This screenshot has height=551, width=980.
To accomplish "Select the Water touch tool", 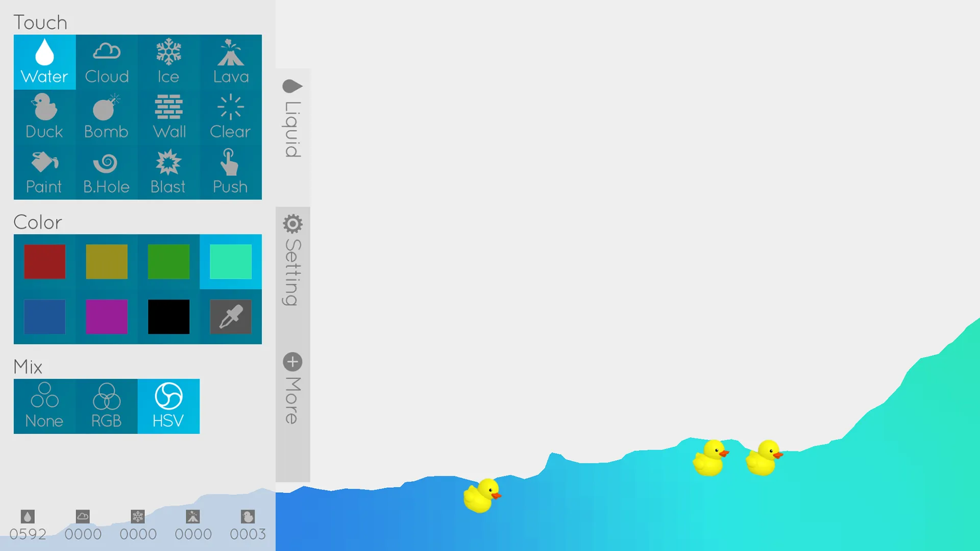I will (x=44, y=61).
